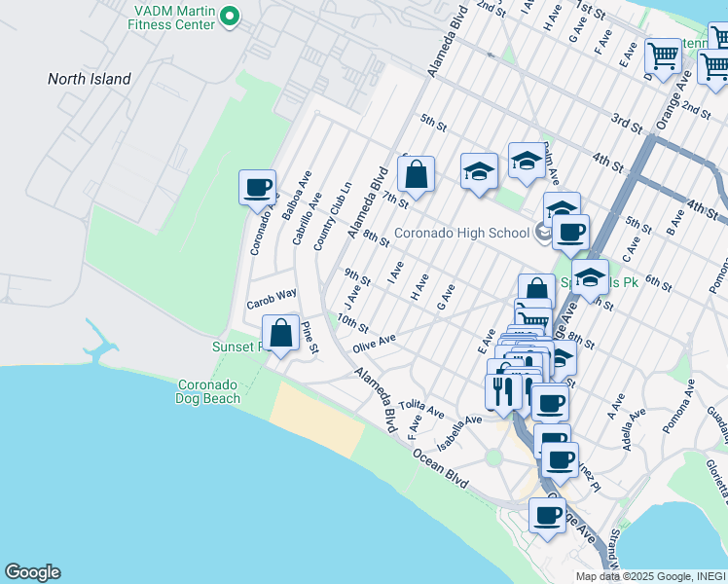
Task: Open the school marker over Spreckels Park
Action: [590, 278]
